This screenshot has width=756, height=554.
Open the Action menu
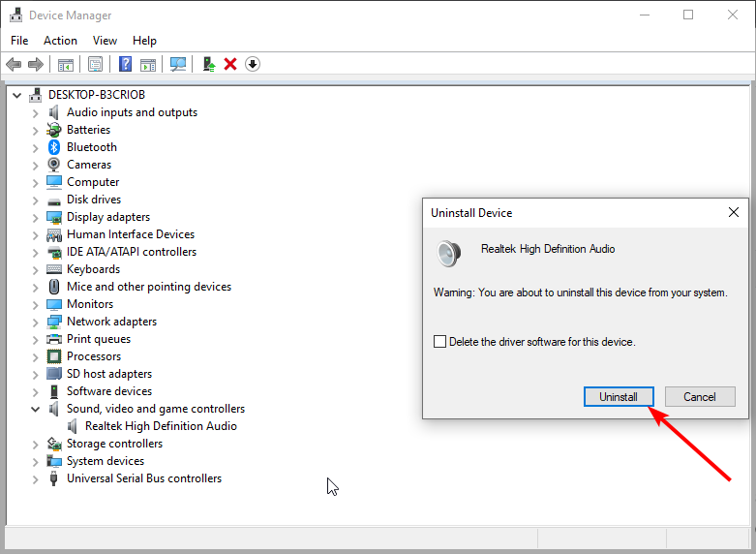(x=60, y=41)
